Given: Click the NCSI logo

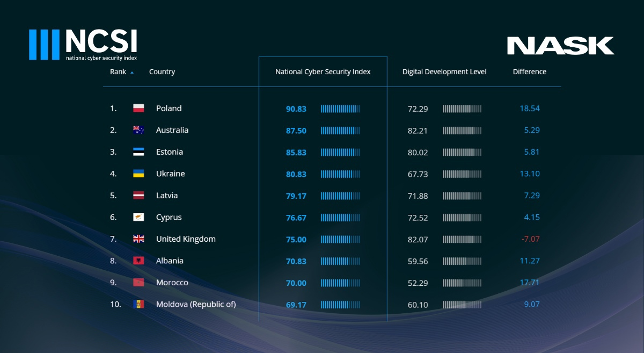Looking at the screenshot, I should pyautogui.click(x=83, y=45).
